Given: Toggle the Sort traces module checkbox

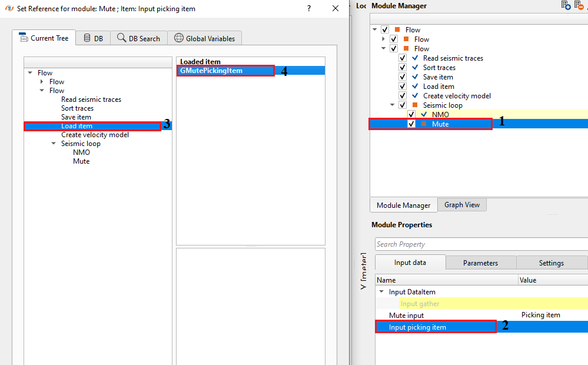Looking at the screenshot, I should pyautogui.click(x=403, y=68).
